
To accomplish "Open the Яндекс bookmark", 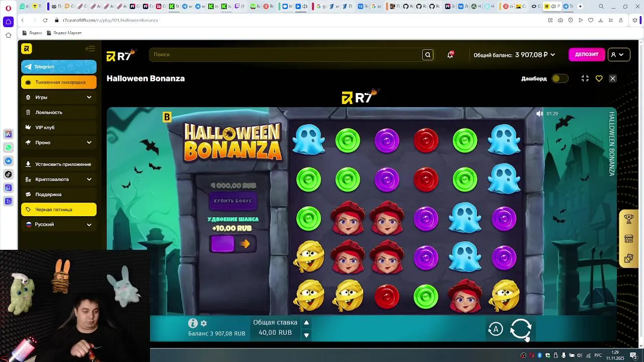I will click(32, 33).
